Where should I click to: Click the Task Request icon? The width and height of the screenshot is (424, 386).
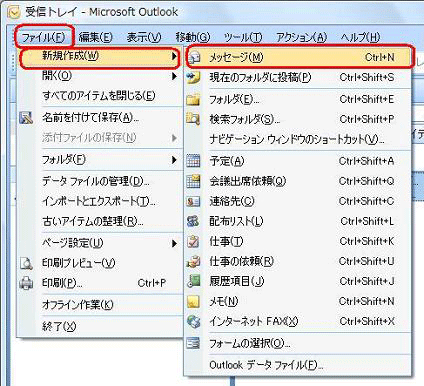193,261
